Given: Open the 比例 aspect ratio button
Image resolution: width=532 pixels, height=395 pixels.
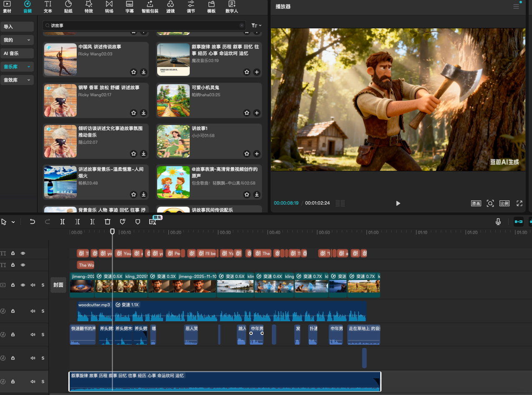Looking at the screenshot, I should click(504, 204).
